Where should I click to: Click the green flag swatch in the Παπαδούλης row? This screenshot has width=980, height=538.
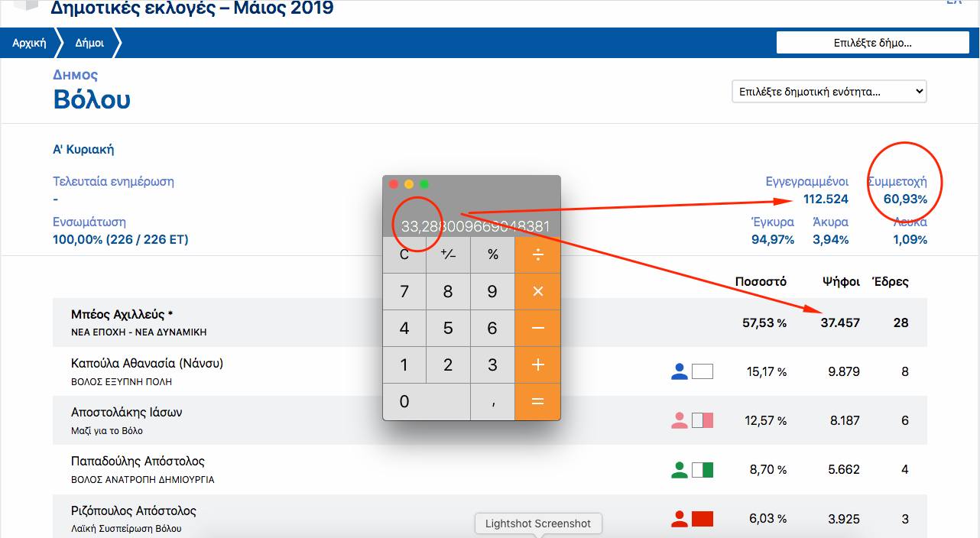pos(703,469)
